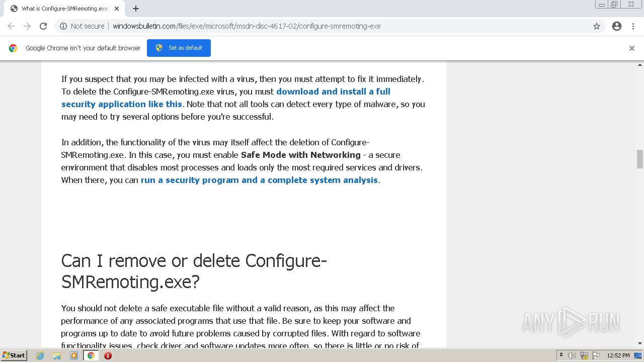Open download and install security application link

(x=226, y=98)
